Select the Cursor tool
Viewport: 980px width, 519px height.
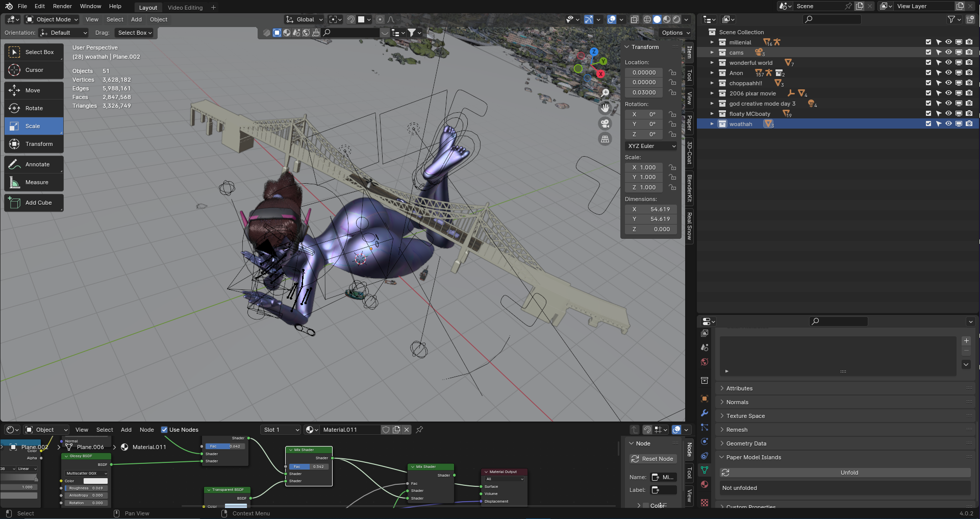coord(34,70)
